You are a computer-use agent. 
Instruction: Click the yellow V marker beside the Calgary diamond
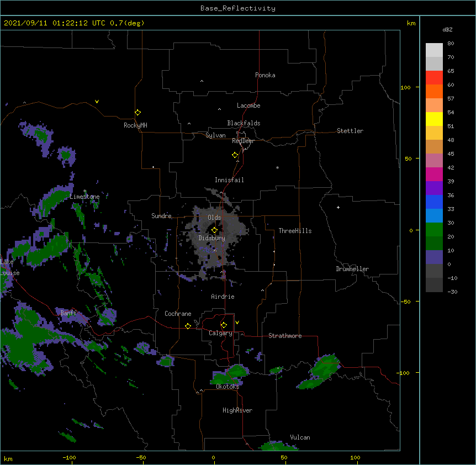pos(237,323)
